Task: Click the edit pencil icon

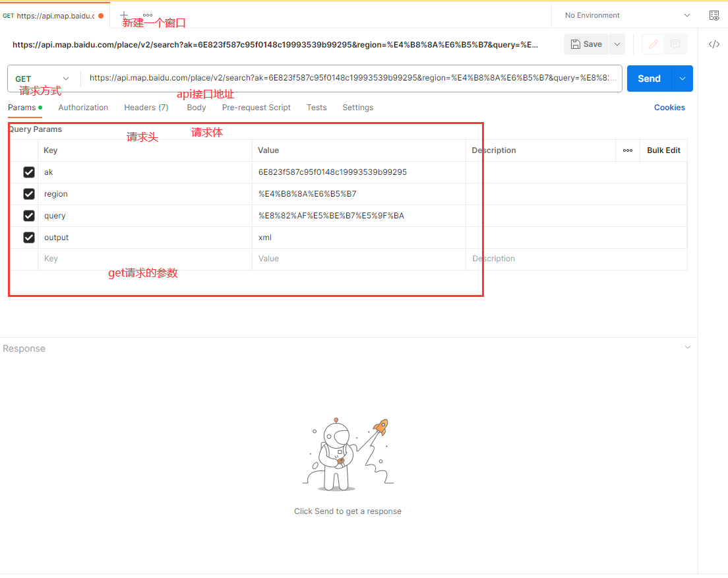Action: 653,44
